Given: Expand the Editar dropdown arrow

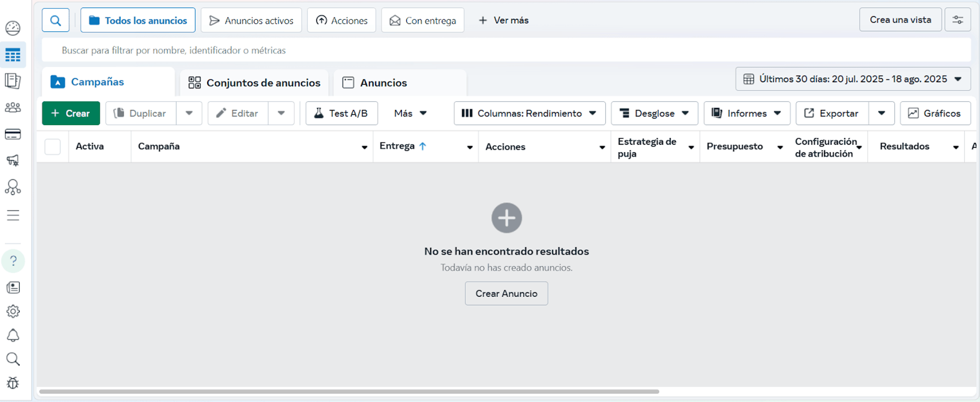Looking at the screenshot, I should (281, 113).
